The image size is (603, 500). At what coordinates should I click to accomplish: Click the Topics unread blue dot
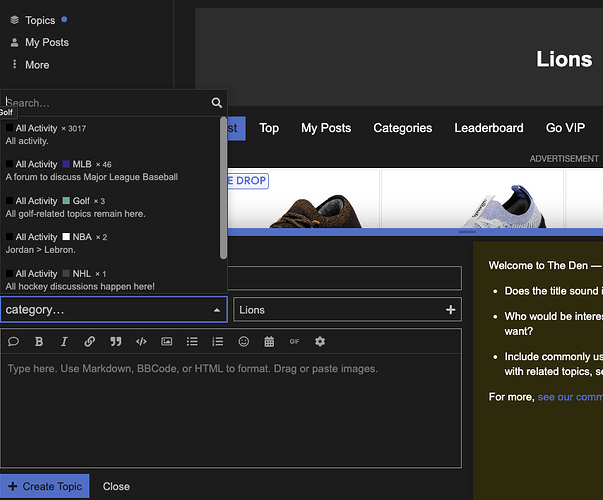pos(64,19)
